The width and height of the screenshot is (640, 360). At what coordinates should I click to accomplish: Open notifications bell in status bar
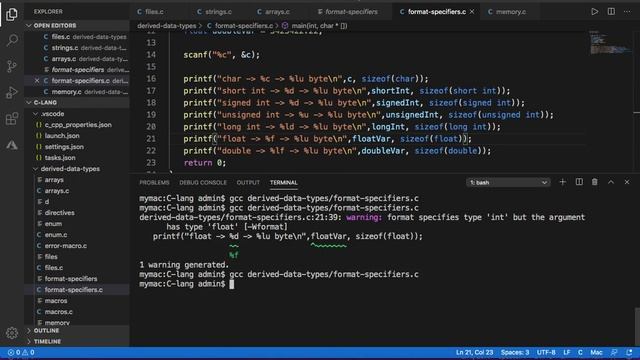[x=629, y=352]
